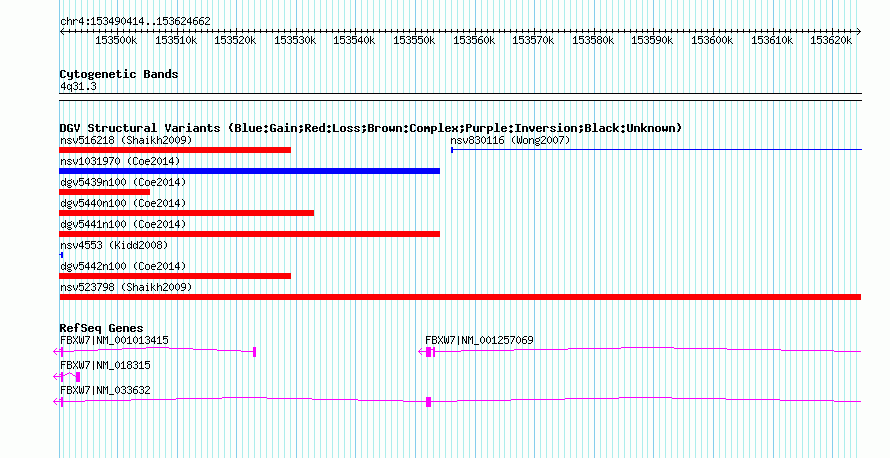Click the 153500k ruler tick label
890x458 pixels.
pos(116,41)
